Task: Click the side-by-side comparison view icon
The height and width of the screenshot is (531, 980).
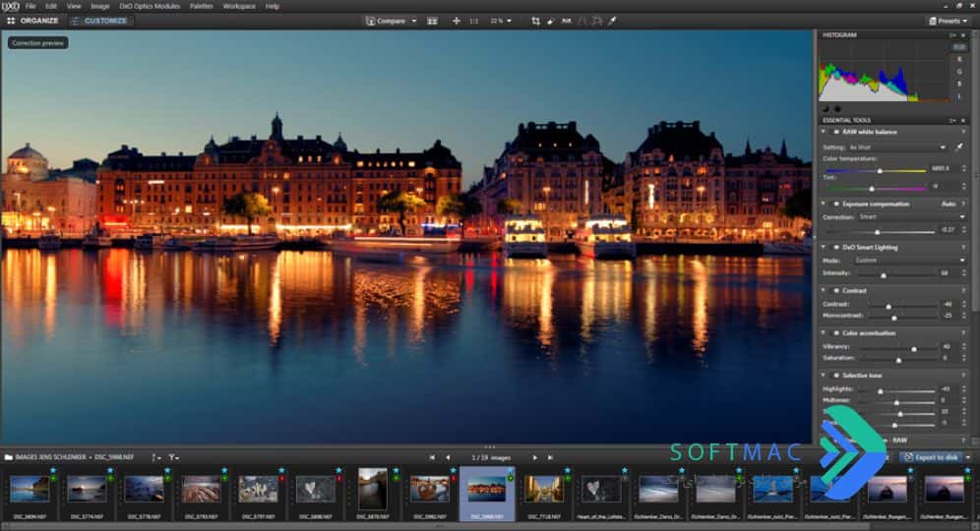Action: click(432, 21)
